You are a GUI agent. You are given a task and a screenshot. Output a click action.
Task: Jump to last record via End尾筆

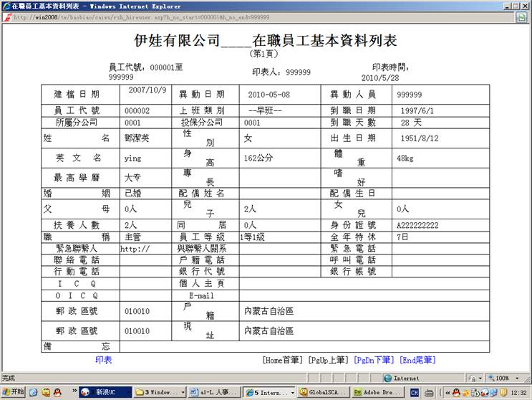coord(417,360)
